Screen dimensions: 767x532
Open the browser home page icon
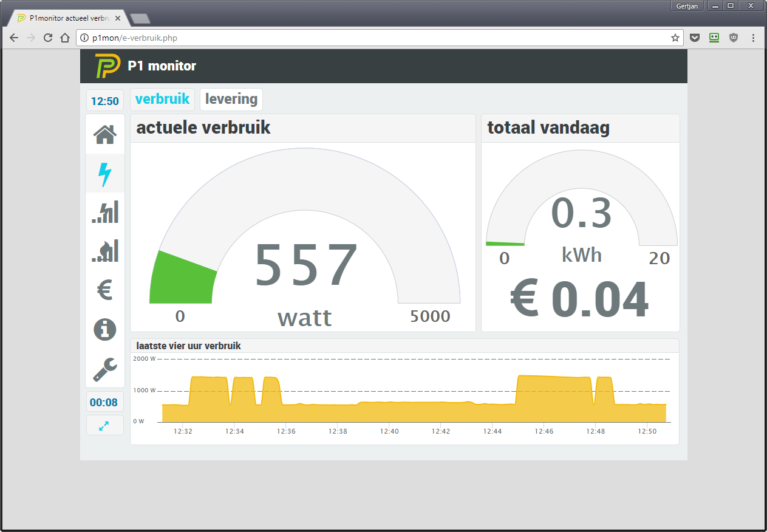click(x=65, y=38)
